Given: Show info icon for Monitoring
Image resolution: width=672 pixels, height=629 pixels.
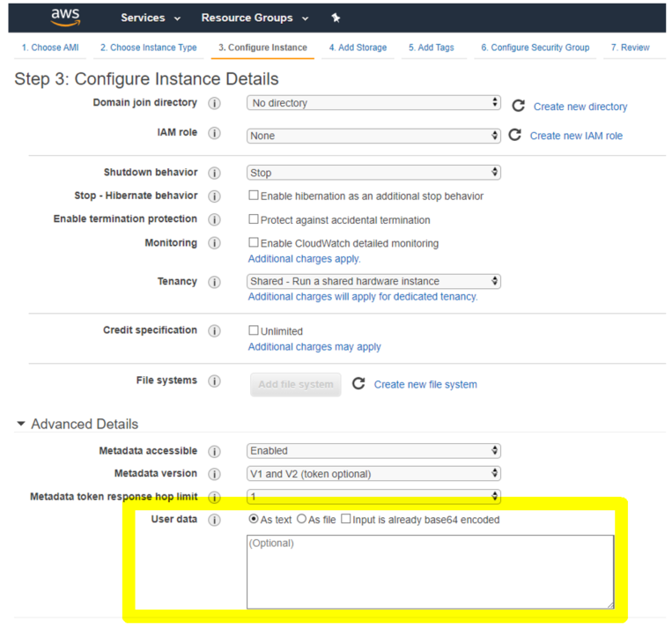Looking at the screenshot, I should click(214, 243).
